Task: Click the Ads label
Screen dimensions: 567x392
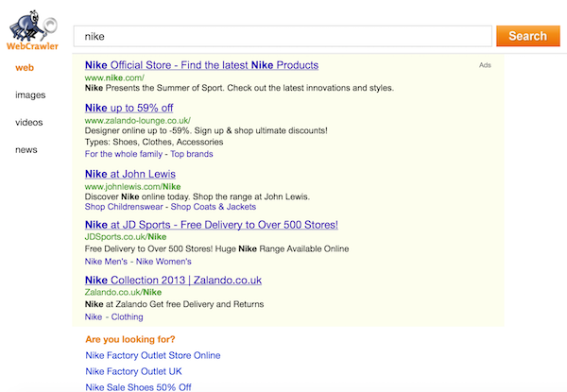Action: click(x=485, y=65)
